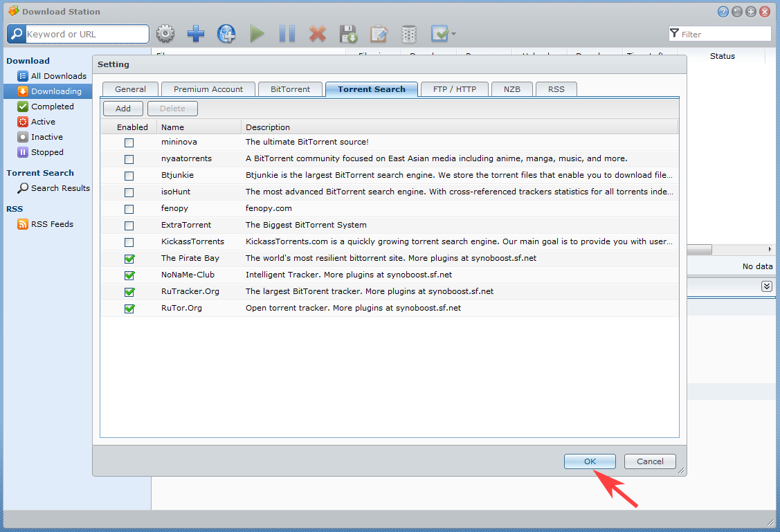Click the blue plus add task icon
The width and height of the screenshot is (780, 532).
195,34
